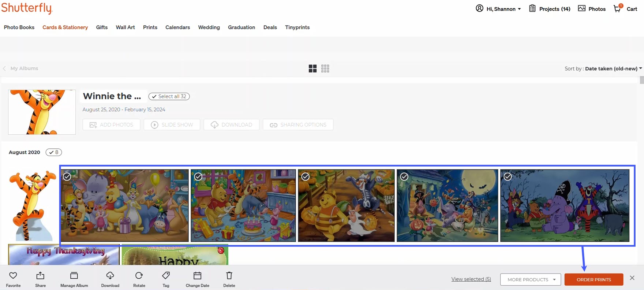Tag the selected photos
This screenshot has width=644, height=290.
166,279
